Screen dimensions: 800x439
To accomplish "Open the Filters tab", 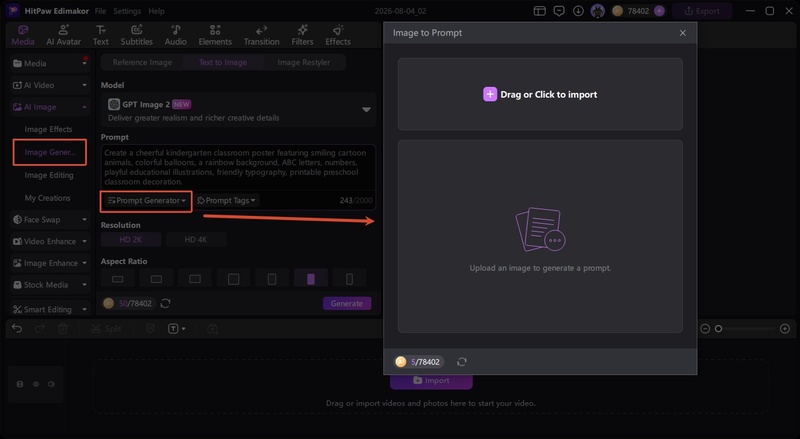I will coord(302,35).
